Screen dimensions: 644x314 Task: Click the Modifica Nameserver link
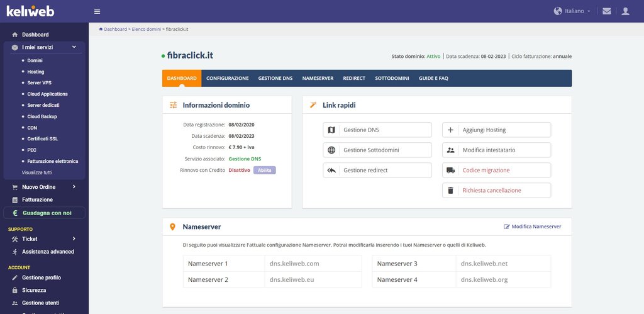click(532, 227)
